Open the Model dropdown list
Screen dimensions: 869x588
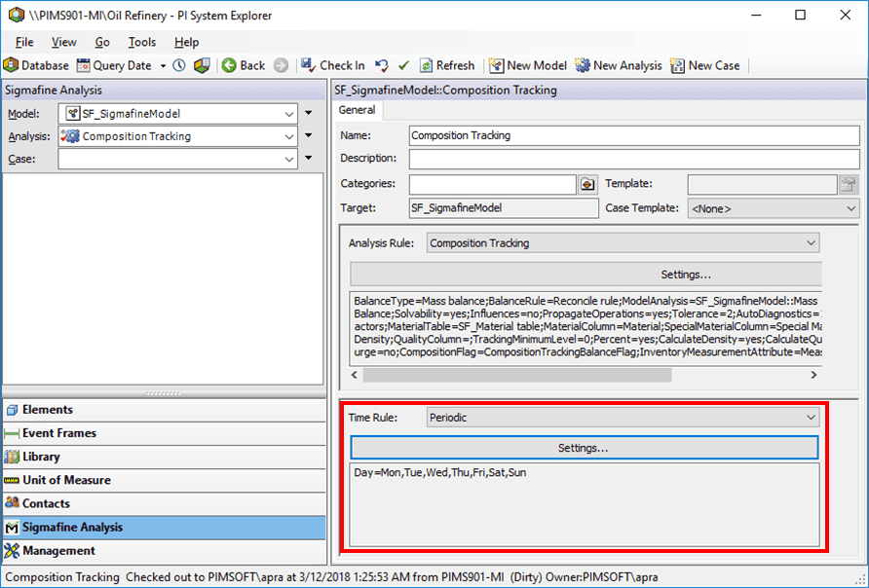[x=287, y=112]
